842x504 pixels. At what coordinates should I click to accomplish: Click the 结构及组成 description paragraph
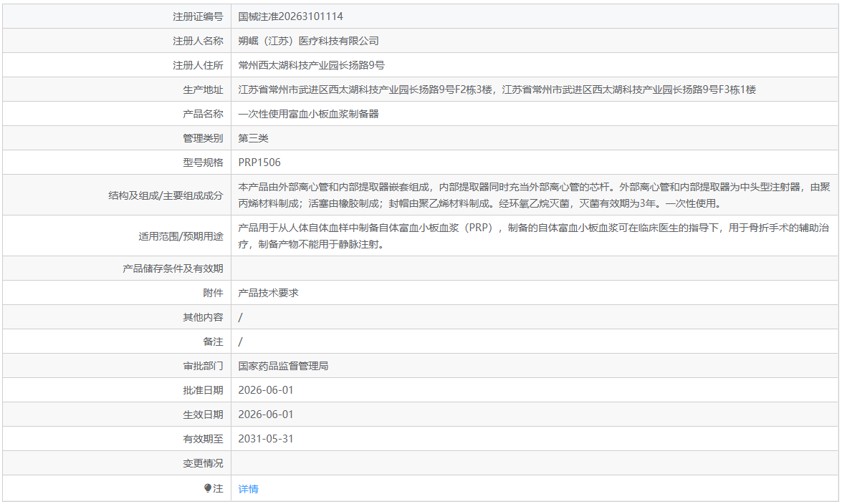[535, 195]
